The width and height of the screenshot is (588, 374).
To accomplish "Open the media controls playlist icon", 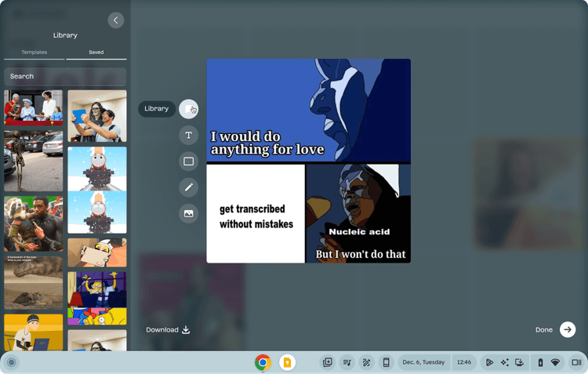I will pos(347,362).
